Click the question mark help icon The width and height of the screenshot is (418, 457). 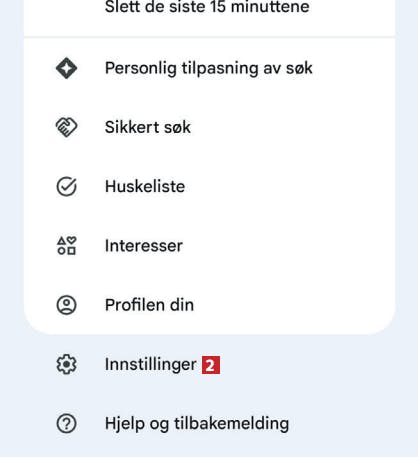click(x=66, y=423)
